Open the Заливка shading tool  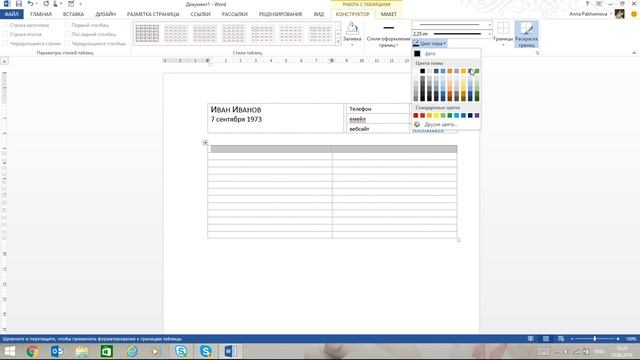pos(352,33)
